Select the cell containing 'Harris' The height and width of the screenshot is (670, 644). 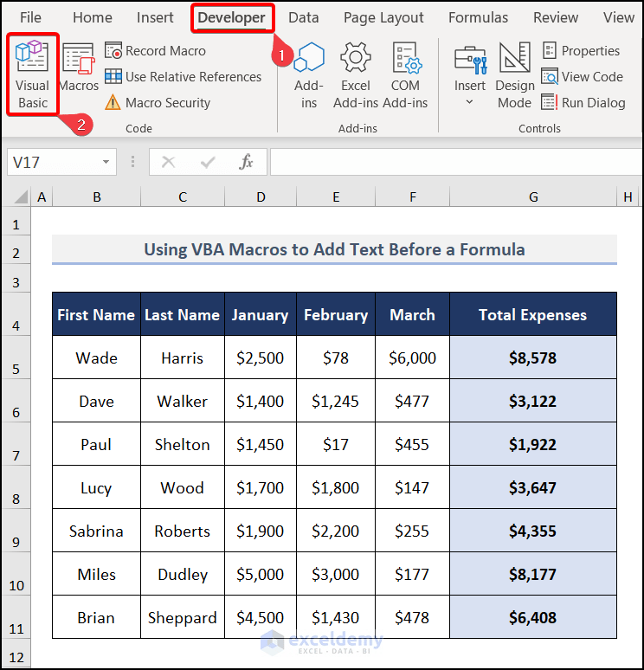tap(183, 358)
